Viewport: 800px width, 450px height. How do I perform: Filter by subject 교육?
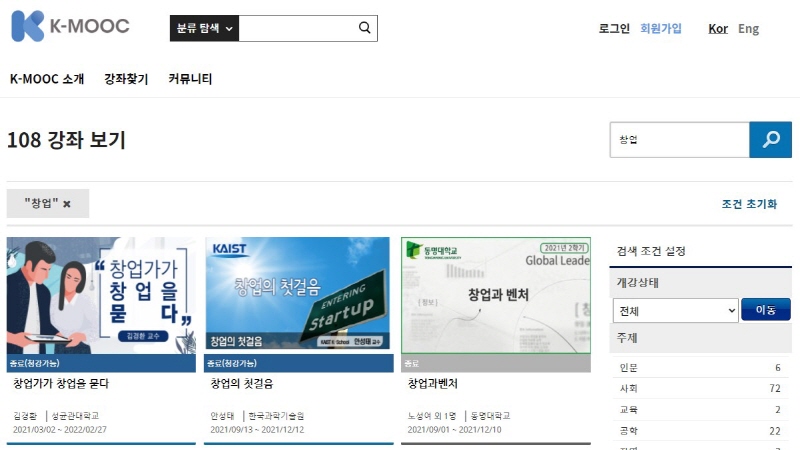pyautogui.click(x=629, y=410)
